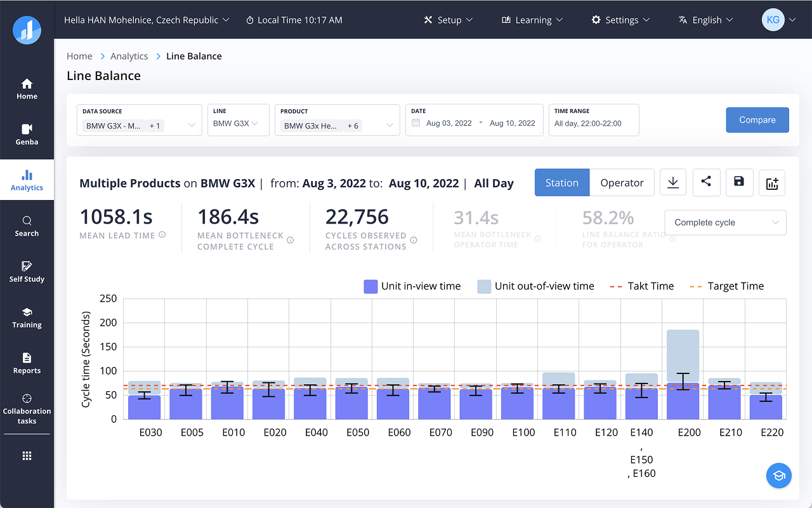Open the Product dropdown
This screenshot has width=812, height=508.
(x=337, y=120)
